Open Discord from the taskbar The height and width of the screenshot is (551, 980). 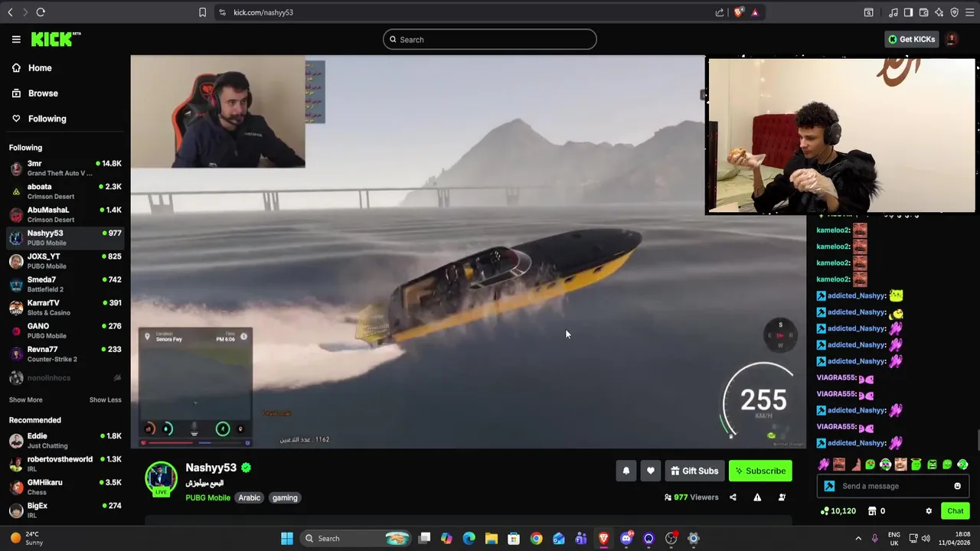(626, 539)
